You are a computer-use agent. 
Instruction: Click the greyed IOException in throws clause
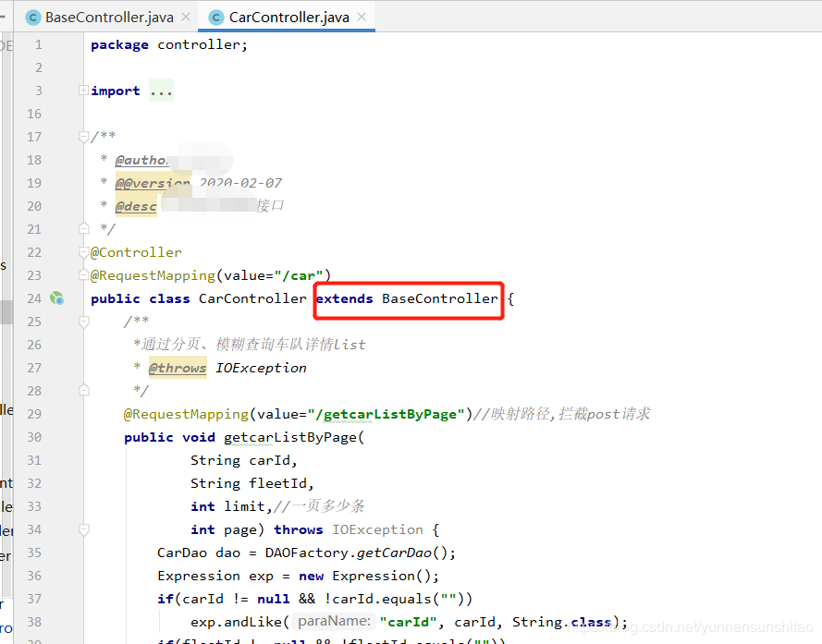coord(377,529)
